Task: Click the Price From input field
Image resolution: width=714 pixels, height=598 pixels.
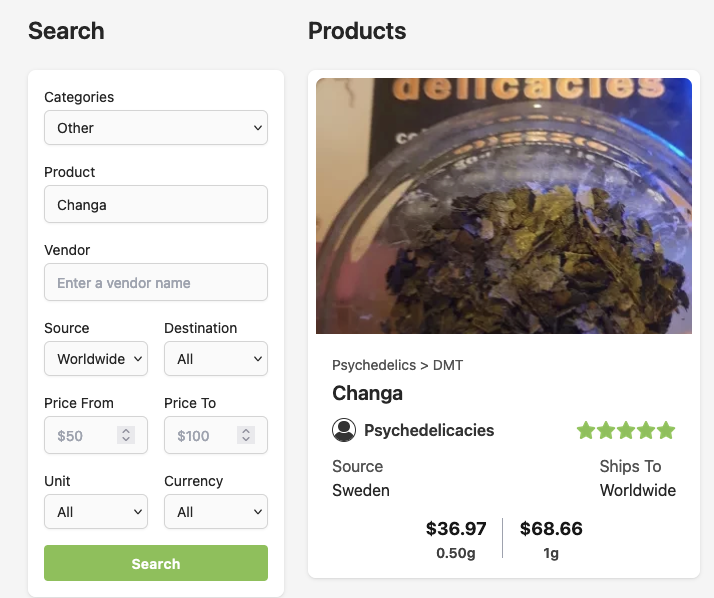Action: coord(82,436)
